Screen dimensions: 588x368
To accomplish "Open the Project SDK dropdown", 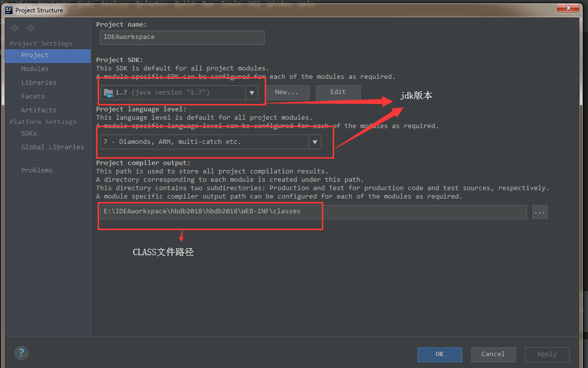I will (x=252, y=92).
